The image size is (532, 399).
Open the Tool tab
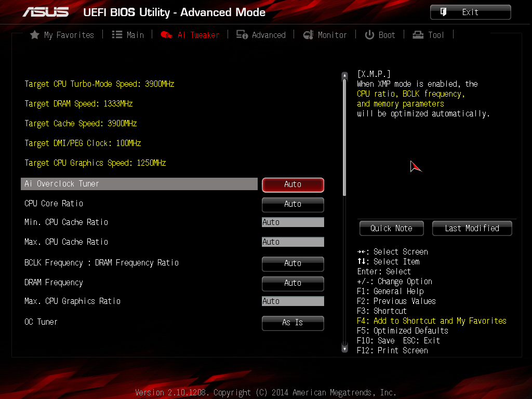click(436, 35)
